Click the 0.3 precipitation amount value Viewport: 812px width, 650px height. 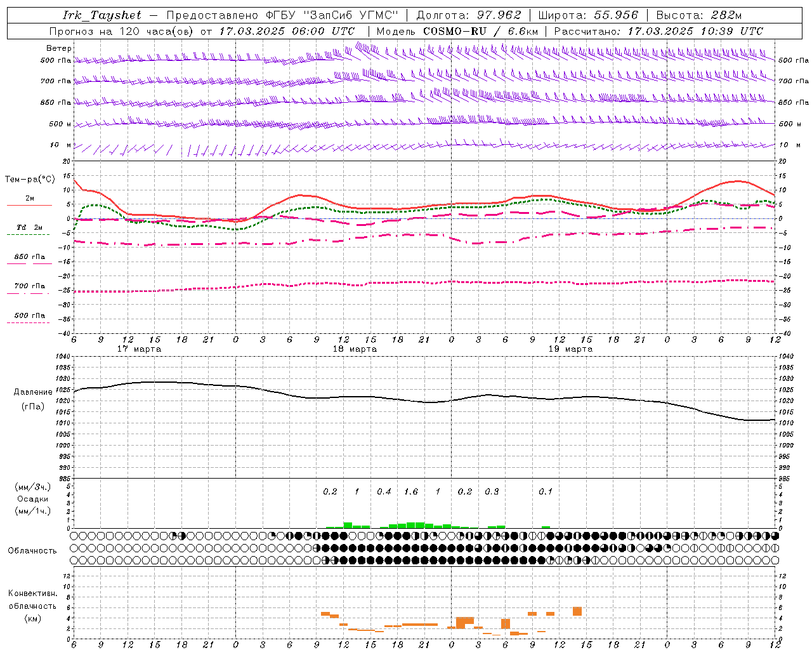(492, 492)
